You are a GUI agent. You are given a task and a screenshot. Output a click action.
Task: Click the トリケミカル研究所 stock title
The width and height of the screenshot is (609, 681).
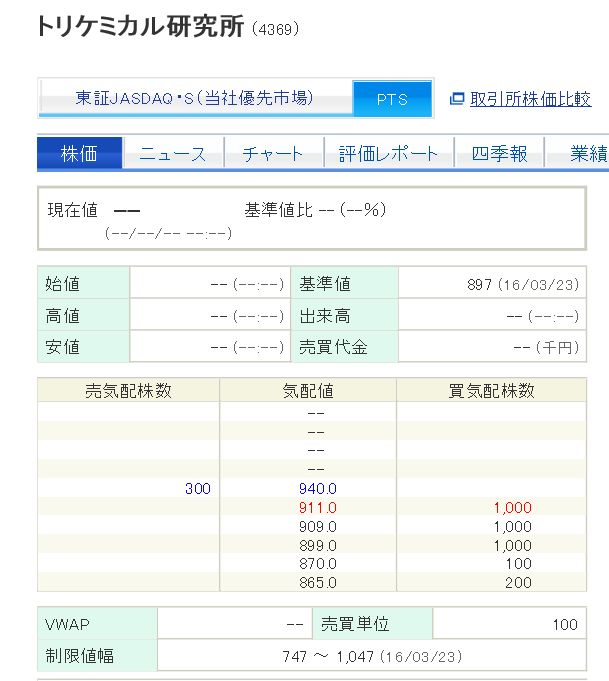click(x=140, y=27)
